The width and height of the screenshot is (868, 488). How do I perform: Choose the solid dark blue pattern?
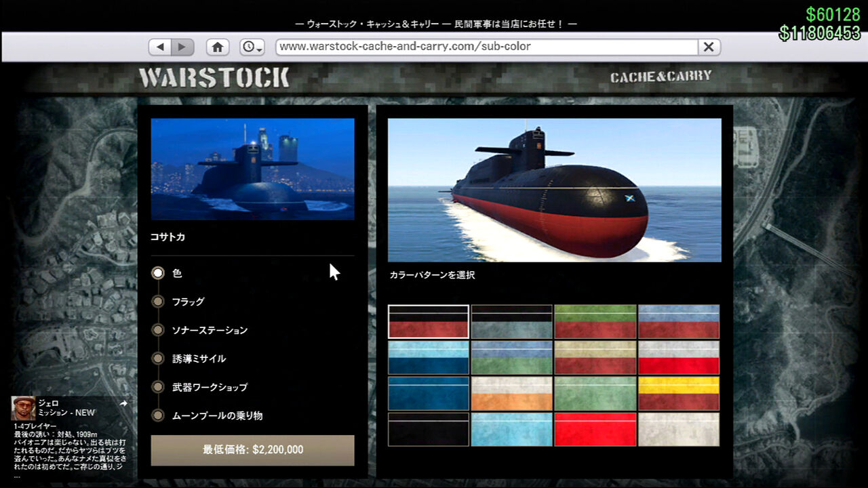429,393
